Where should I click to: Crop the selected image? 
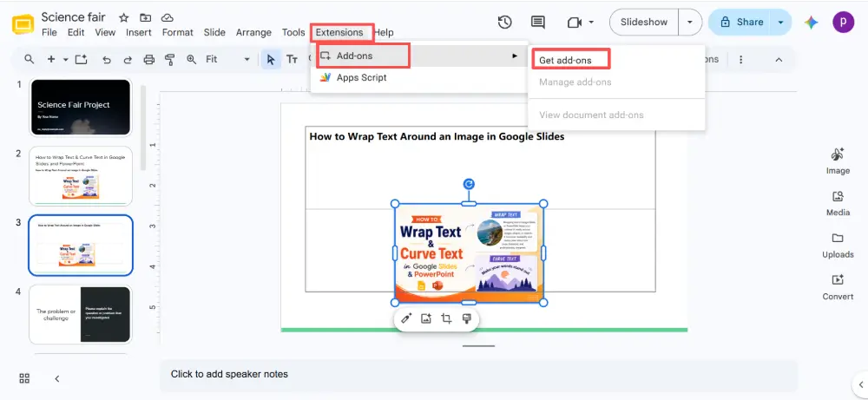(x=445, y=318)
